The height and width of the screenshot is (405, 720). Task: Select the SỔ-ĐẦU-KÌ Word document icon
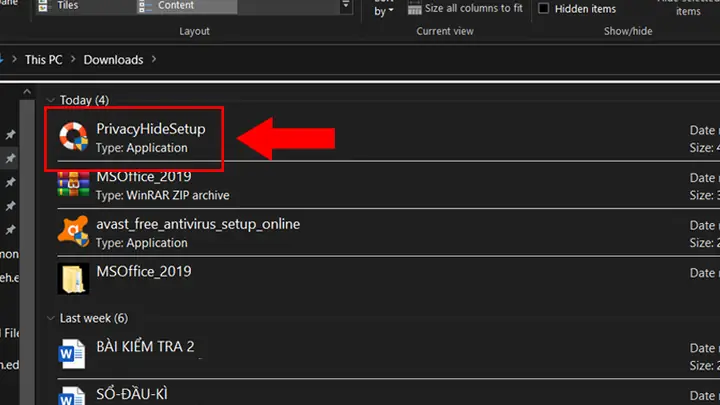pyautogui.click(x=72, y=396)
